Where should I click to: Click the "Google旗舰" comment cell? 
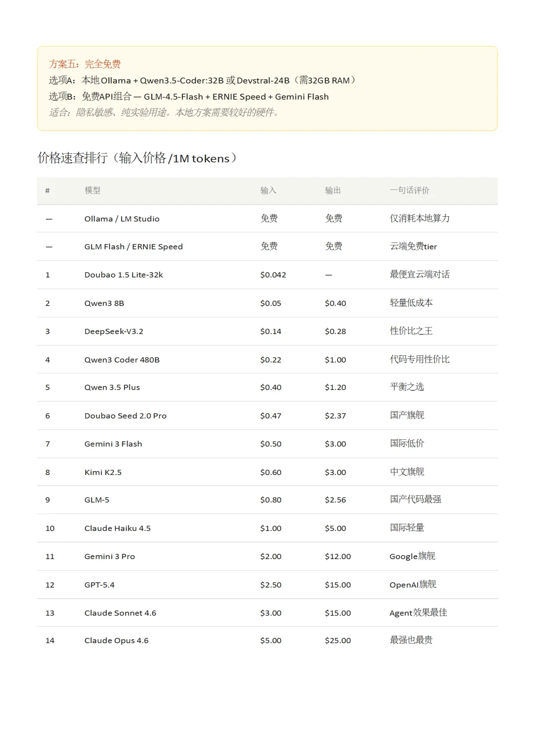point(412,556)
